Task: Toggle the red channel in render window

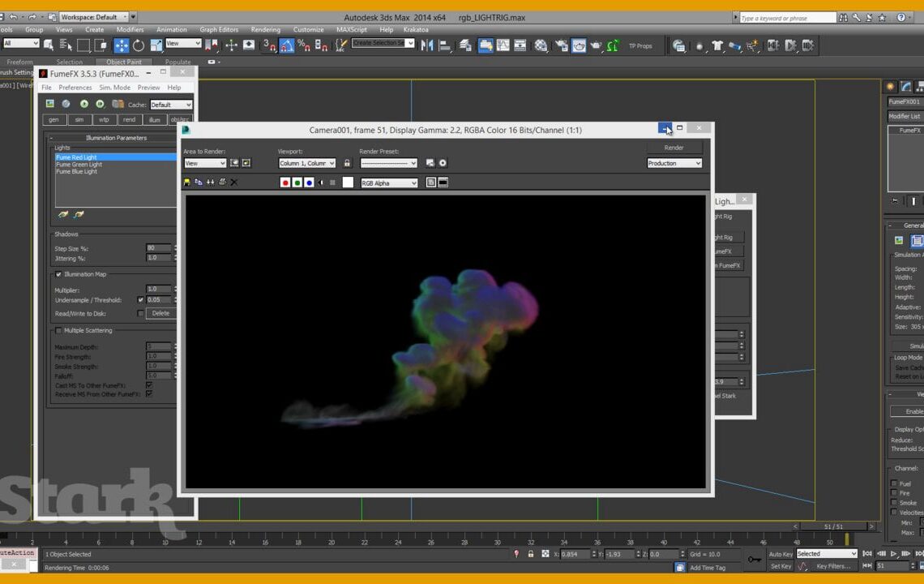Action: pyautogui.click(x=285, y=182)
